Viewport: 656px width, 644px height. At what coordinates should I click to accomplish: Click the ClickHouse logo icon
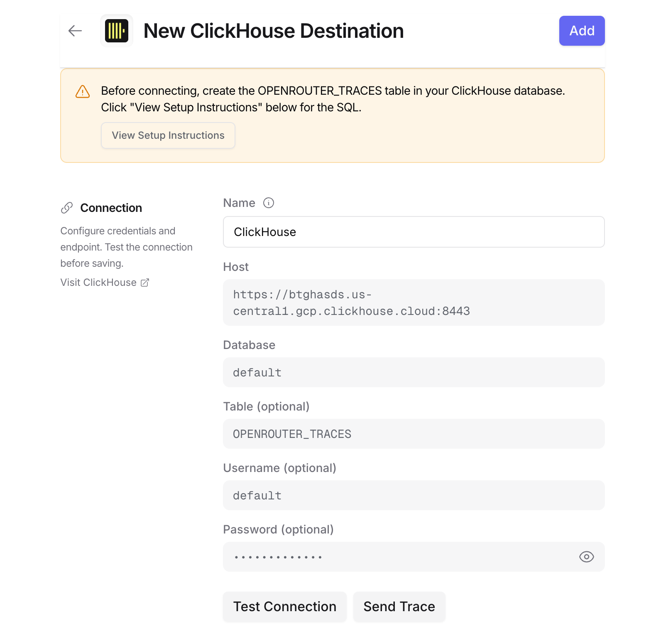tap(117, 31)
